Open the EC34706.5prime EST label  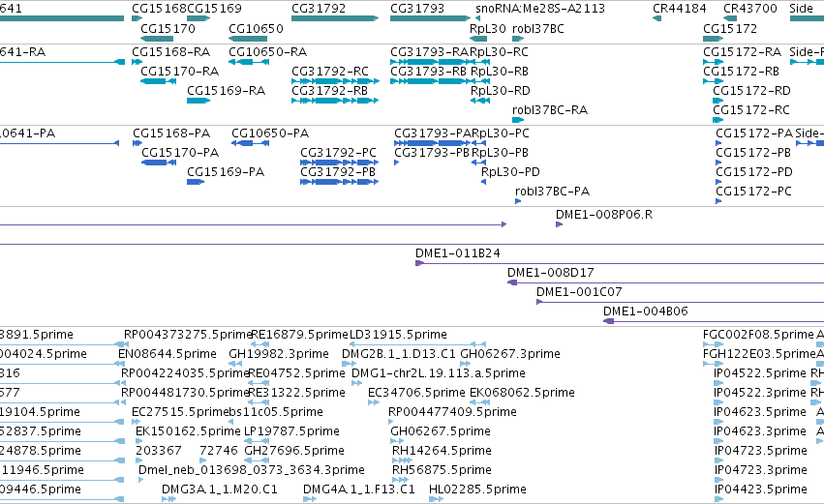[416, 393]
